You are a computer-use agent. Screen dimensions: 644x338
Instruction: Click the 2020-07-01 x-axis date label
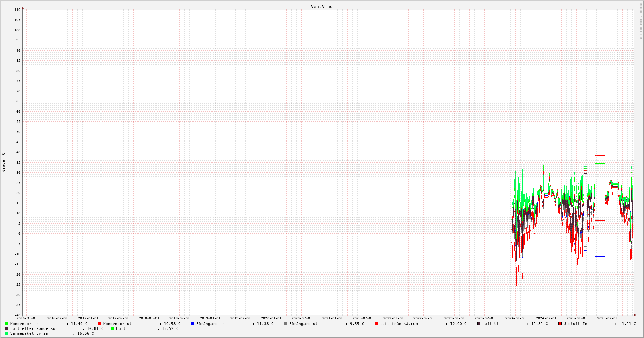pos(301,318)
